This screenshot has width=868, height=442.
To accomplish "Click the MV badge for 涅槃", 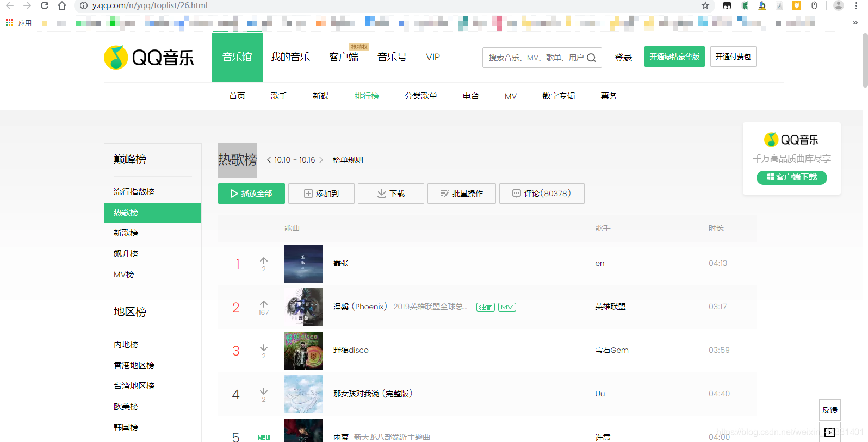I will pyautogui.click(x=507, y=307).
